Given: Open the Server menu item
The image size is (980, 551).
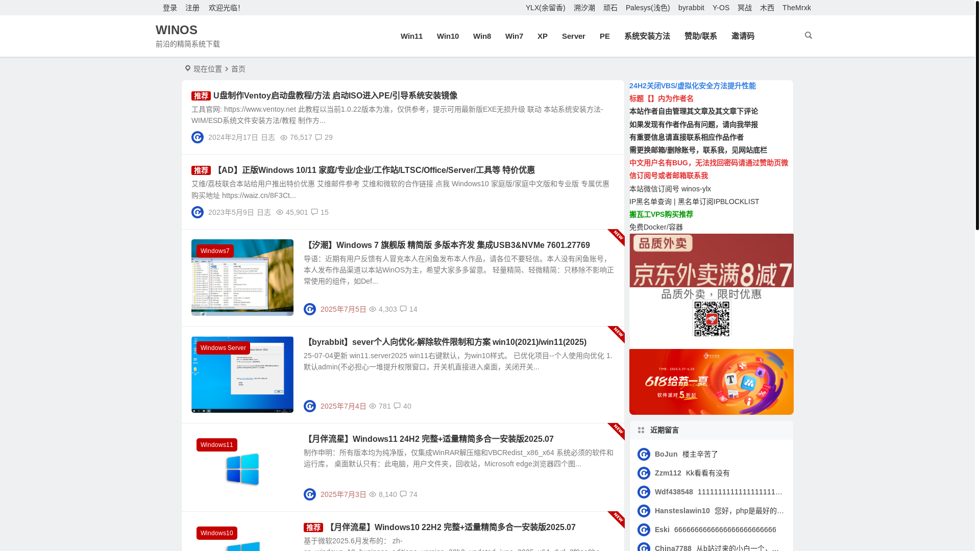Looking at the screenshot, I should coord(573,36).
